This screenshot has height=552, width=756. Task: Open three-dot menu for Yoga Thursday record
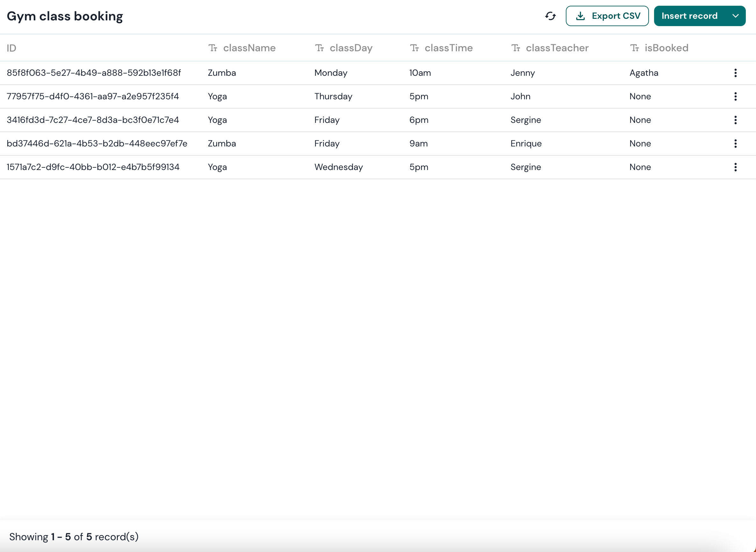click(x=735, y=96)
